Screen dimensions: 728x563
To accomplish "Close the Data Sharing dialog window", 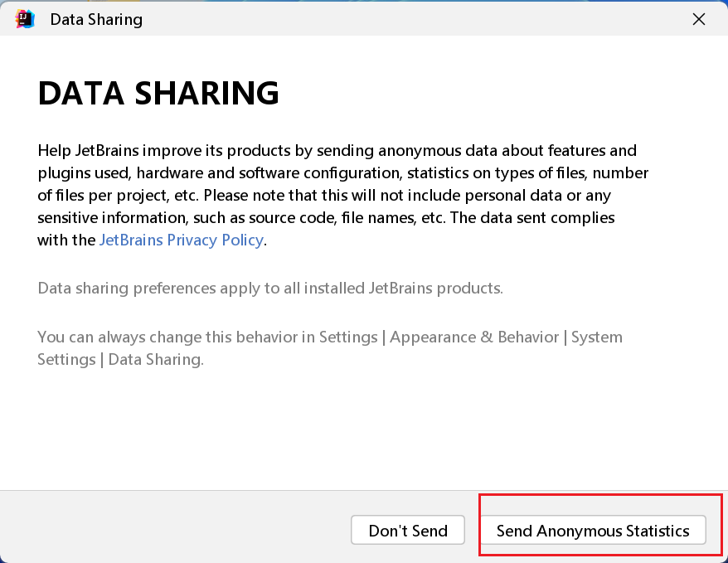I will [698, 19].
